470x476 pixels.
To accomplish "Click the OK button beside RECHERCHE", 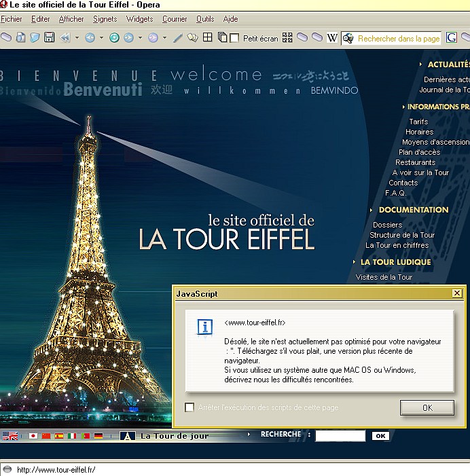I will click(380, 436).
